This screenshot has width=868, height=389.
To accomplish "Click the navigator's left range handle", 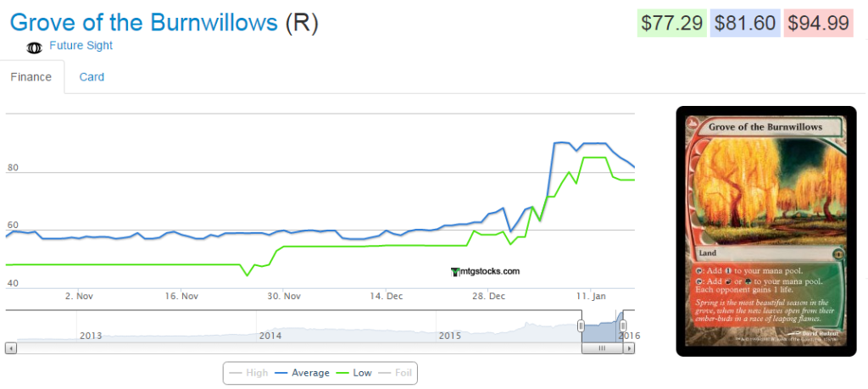I will click(x=581, y=325).
